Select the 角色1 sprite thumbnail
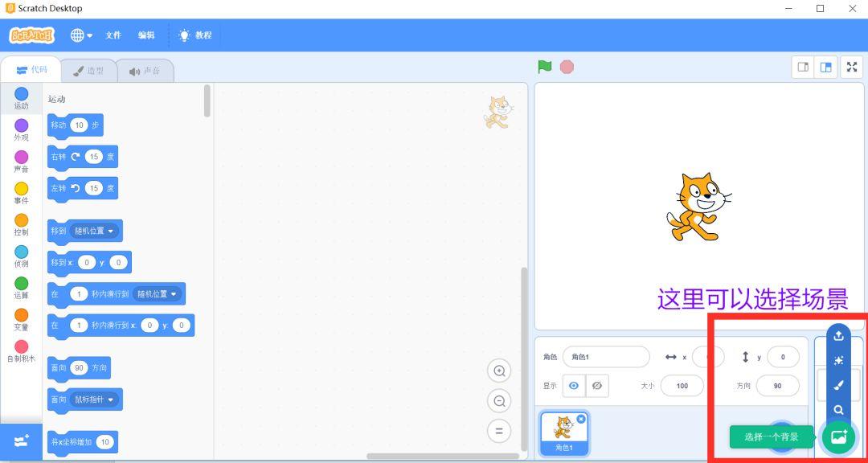868x463 pixels. pos(564,433)
